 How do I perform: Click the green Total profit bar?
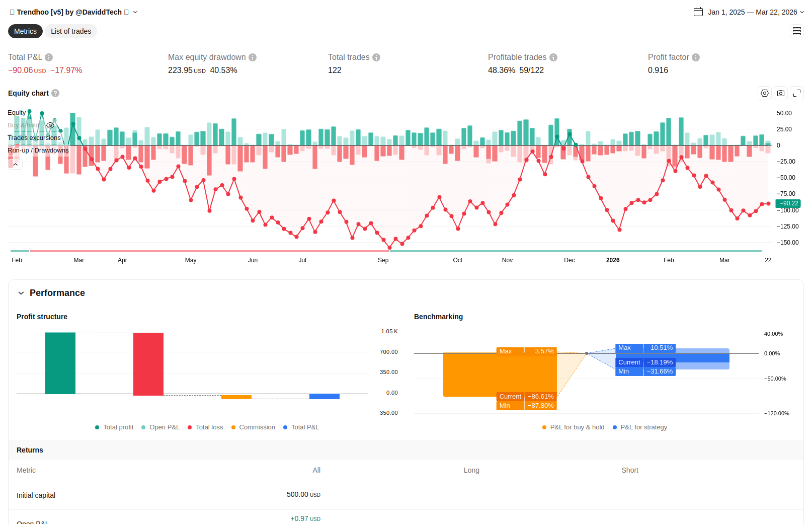click(x=60, y=363)
